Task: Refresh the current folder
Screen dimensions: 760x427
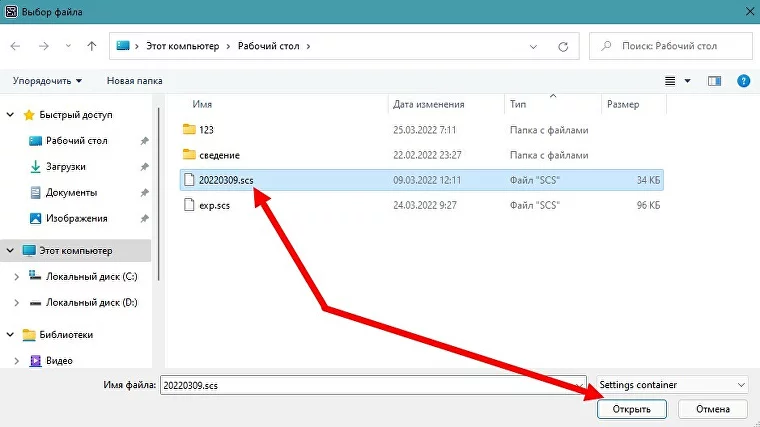Action: 563,47
